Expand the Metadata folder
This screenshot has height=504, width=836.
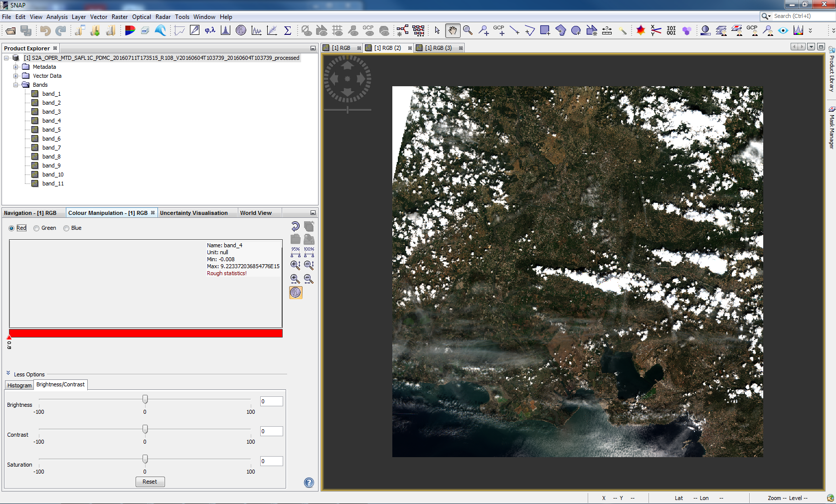pos(16,67)
